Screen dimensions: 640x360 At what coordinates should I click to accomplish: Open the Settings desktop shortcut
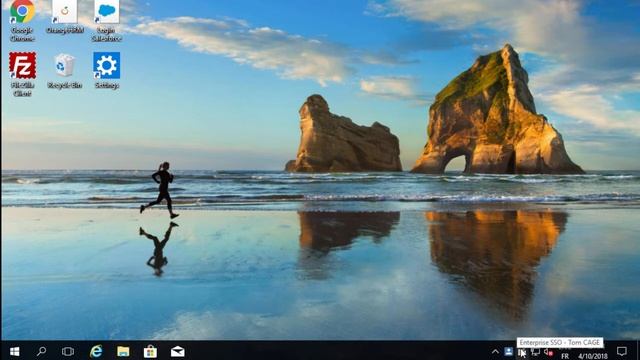[107, 70]
